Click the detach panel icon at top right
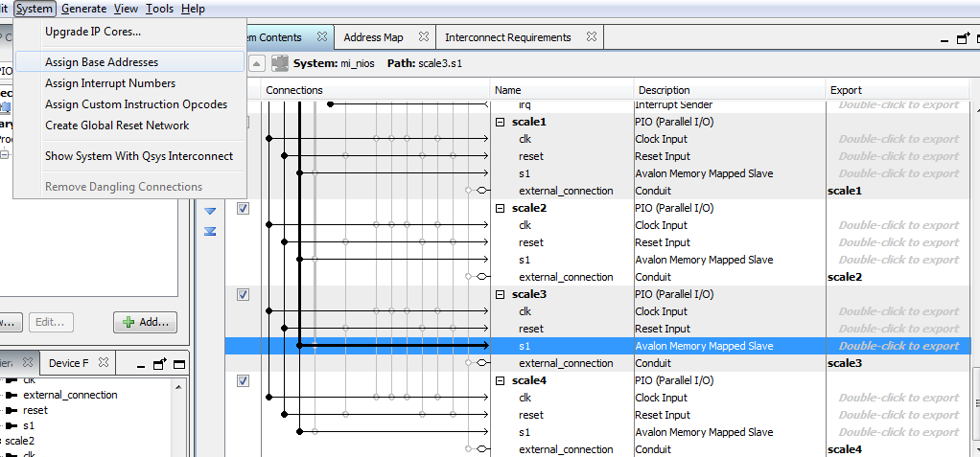980x457 pixels. [x=962, y=38]
